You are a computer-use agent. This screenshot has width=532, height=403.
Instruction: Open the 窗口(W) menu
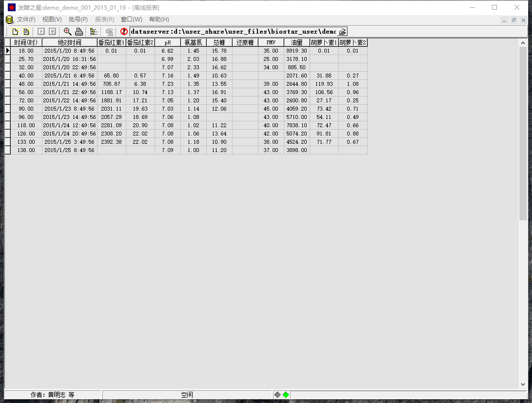click(x=131, y=19)
